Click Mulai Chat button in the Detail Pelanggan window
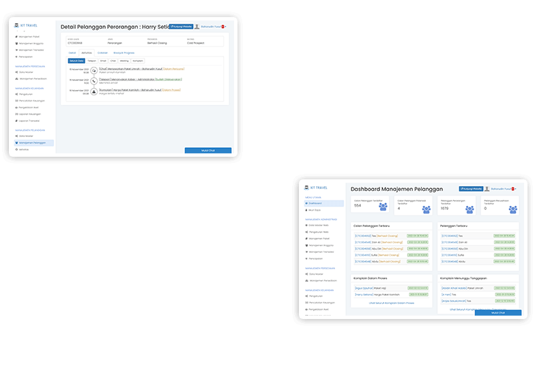Viewport: 533px width, 392px height. pyautogui.click(x=207, y=150)
